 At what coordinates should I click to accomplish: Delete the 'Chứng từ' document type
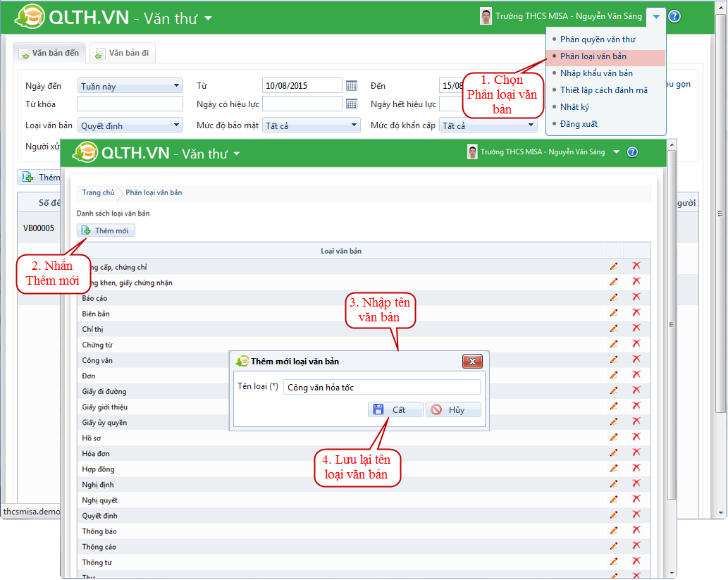[636, 344]
